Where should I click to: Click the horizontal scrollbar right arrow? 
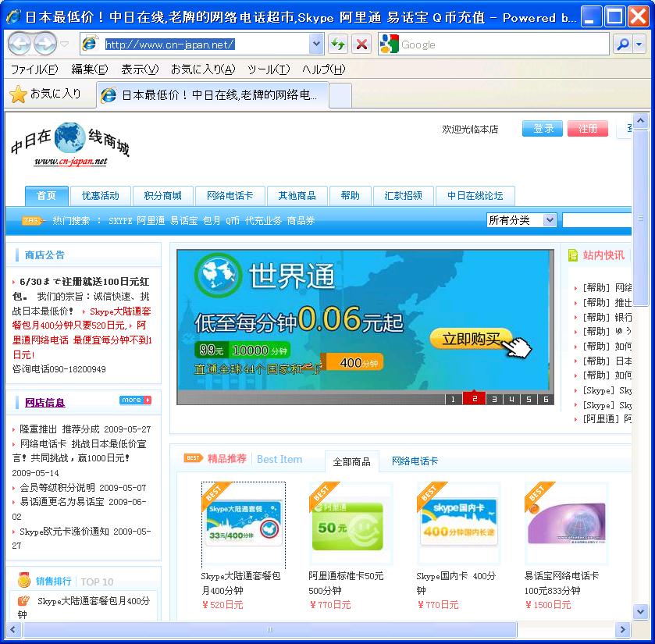tap(622, 629)
